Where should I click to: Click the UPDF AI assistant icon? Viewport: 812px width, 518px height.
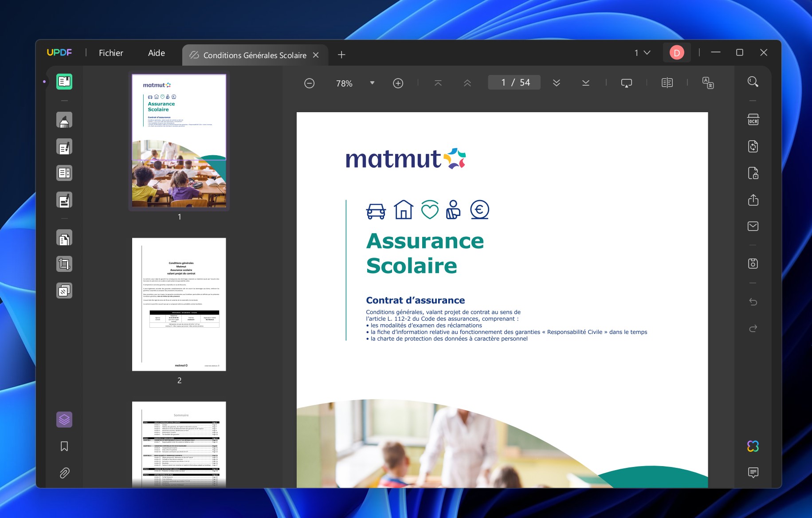[753, 446]
